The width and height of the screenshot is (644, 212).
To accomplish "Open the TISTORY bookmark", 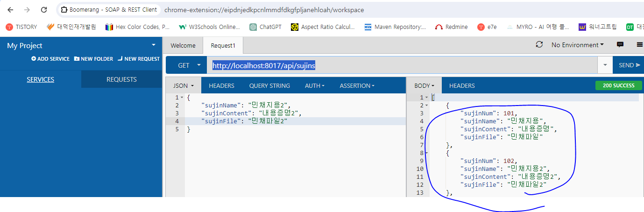I will (21, 27).
